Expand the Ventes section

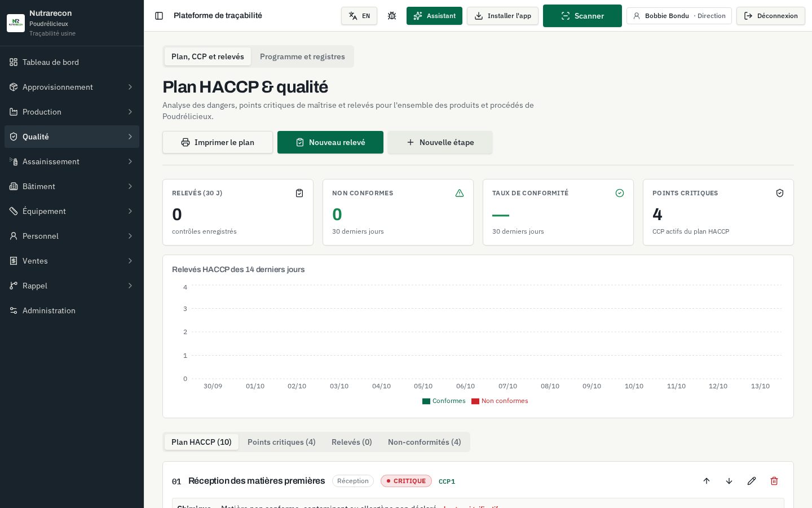[x=72, y=261]
